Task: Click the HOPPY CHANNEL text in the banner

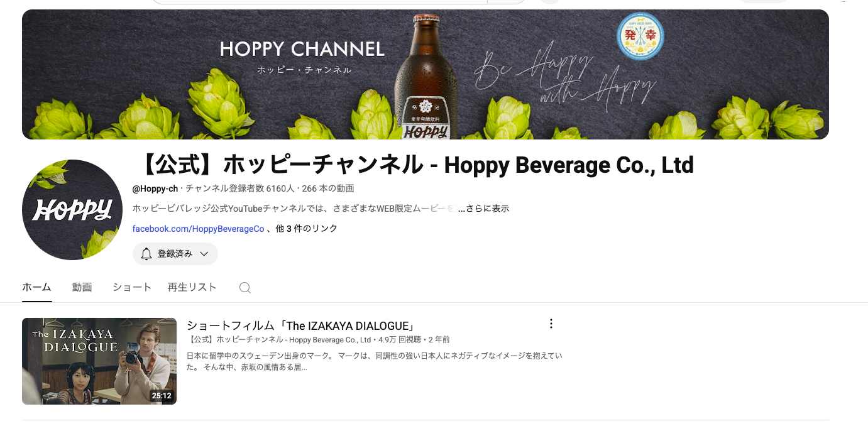Action: tap(302, 49)
